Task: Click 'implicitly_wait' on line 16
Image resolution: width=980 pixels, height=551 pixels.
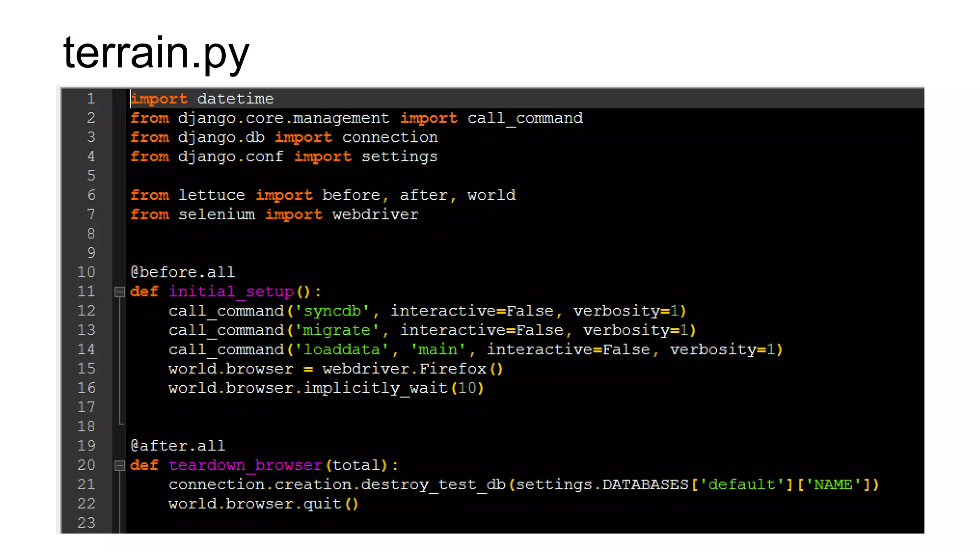Action: [x=375, y=388]
